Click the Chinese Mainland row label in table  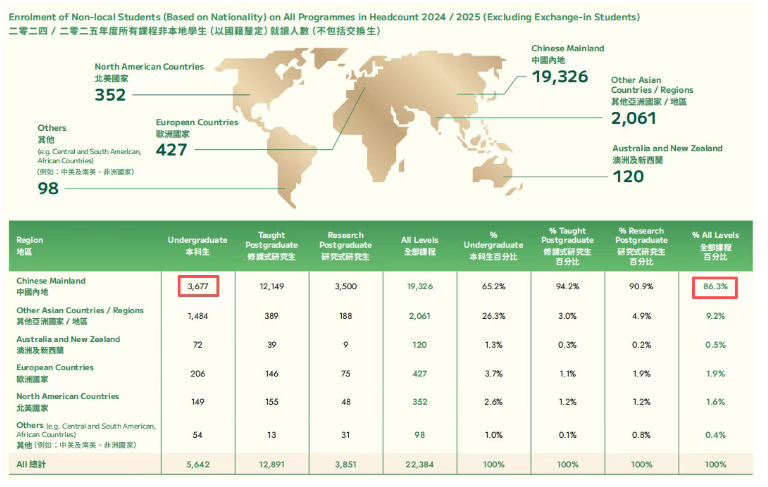point(51,287)
